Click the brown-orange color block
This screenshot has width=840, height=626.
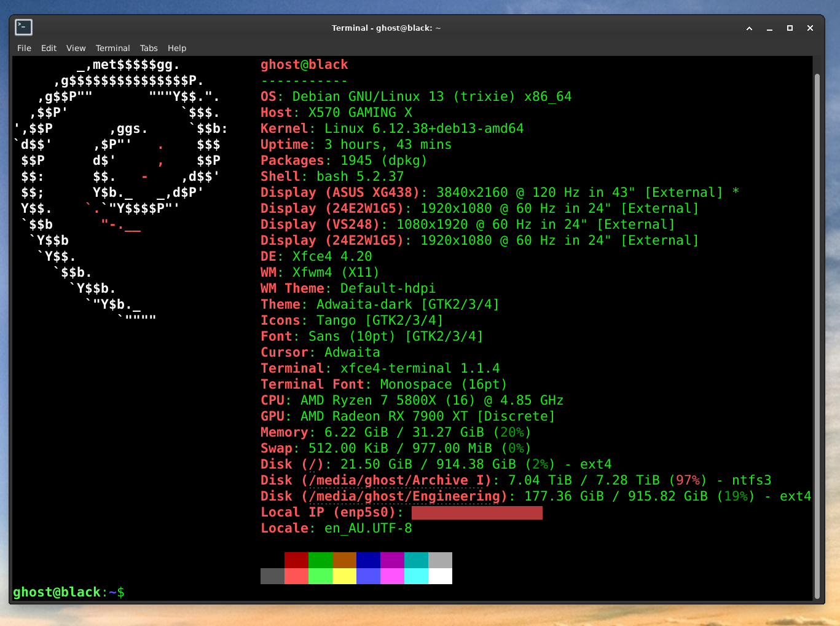click(x=344, y=560)
